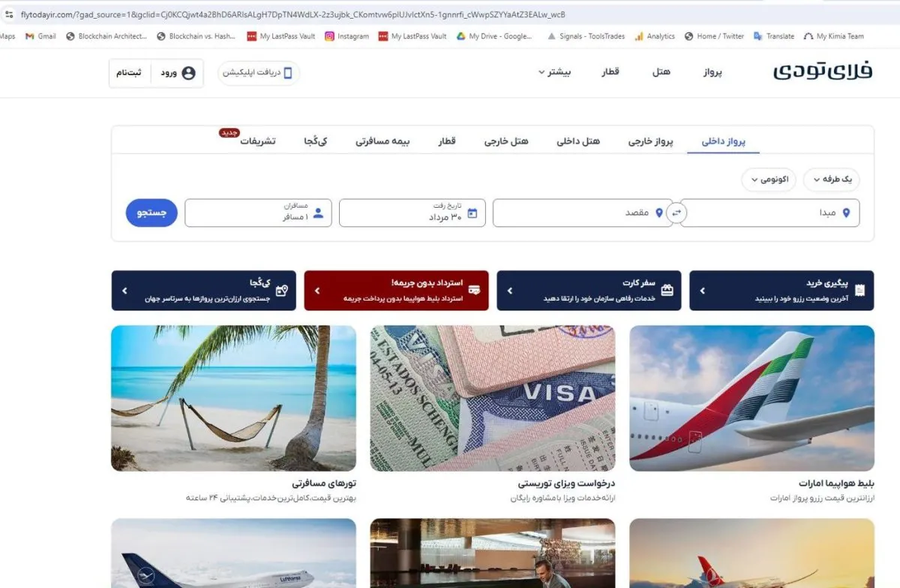Click the user account icon beside ورود
The height and width of the screenshot is (588, 900).
[188, 73]
